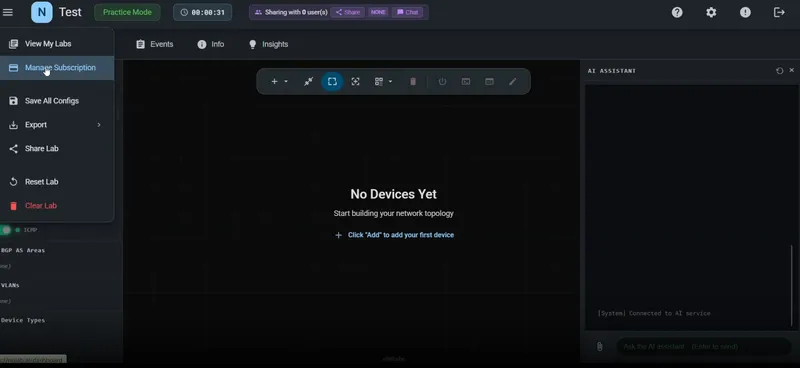Image resolution: width=800 pixels, height=368 pixels.
Task: Open the Add device dropdown arrow
Action: pyautogui.click(x=286, y=82)
